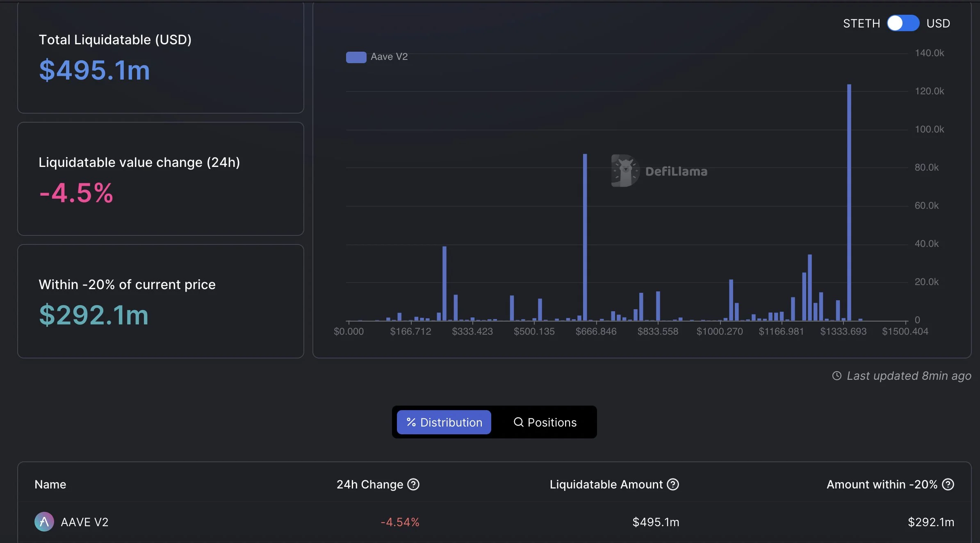This screenshot has height=543, width=980.
Task: Click the AAVE V2 protocol logo icon
Action: [x=44, y=522]
